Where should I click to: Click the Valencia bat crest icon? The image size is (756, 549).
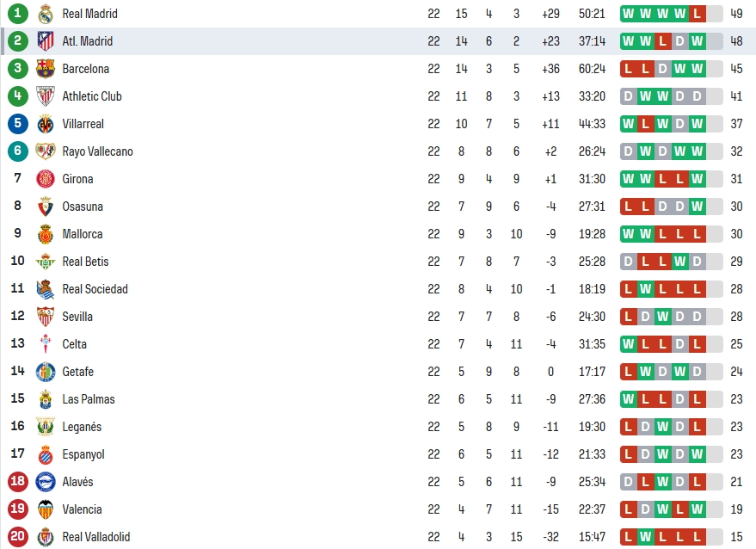(x=46, y=509)
